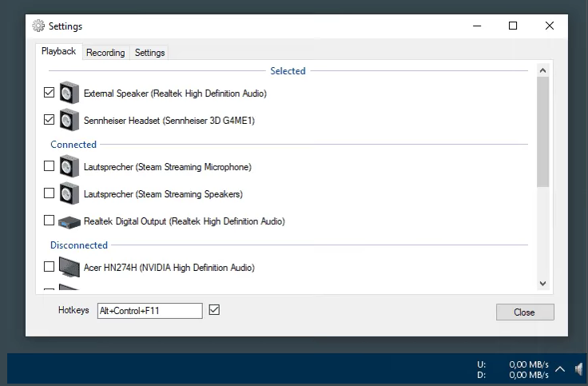Check the Acer HN274H checkbox
The height and width of the screenshot is (386, 588).
pyautogui.click(x=49, y=267)
